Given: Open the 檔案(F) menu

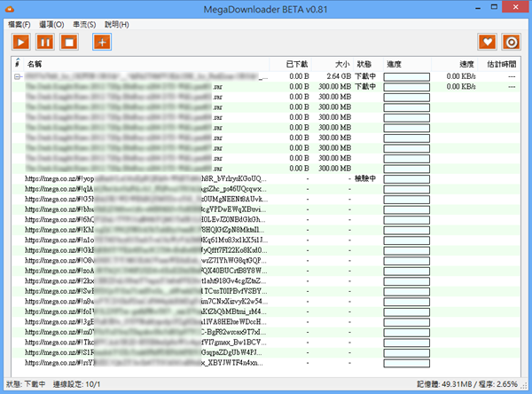Looking at the screenshot, I should (x=19, y=25).
